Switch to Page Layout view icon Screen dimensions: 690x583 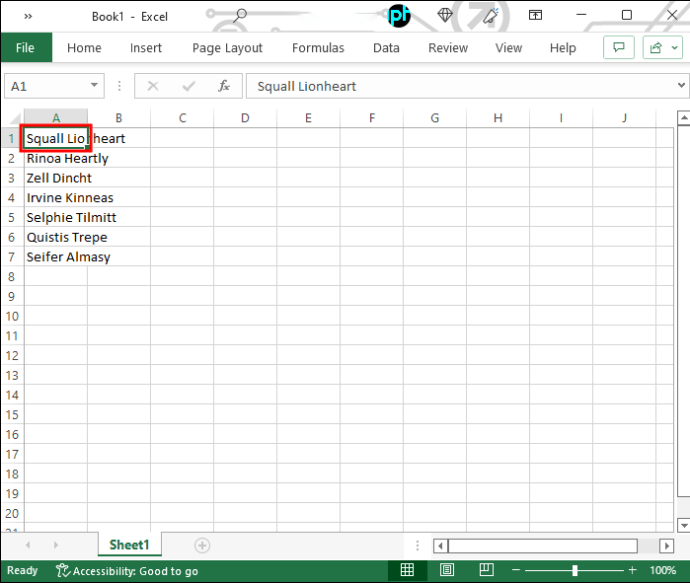coord(447,570)
